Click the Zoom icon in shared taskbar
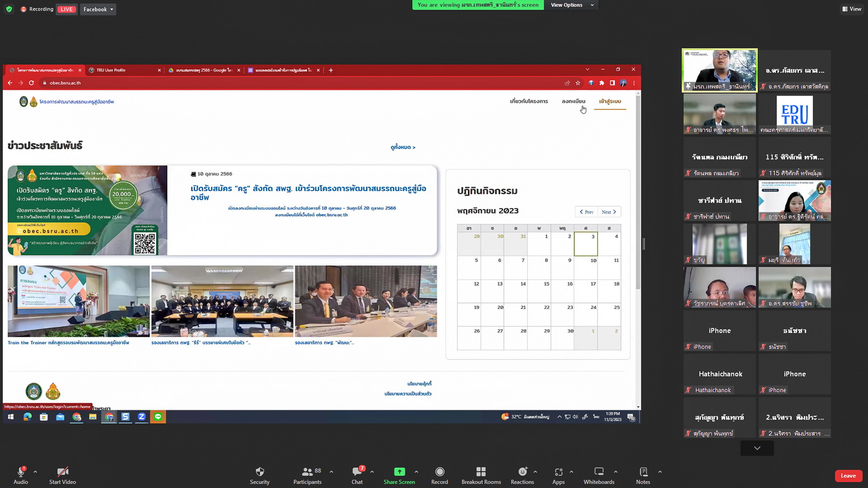Screen dimensions: 868x488 tap(142, 417)
